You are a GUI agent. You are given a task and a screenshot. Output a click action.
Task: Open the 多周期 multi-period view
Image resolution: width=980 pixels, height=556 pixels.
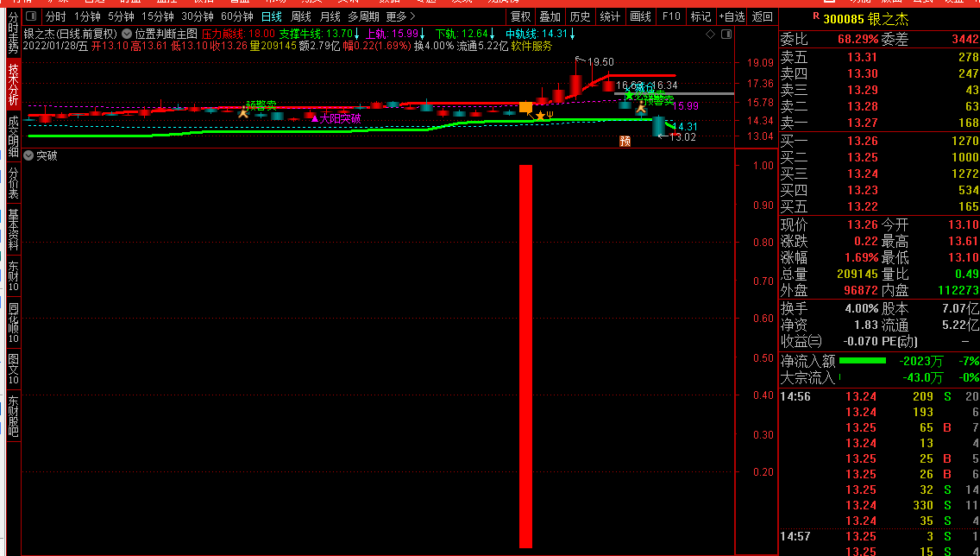tap(364, 17)
